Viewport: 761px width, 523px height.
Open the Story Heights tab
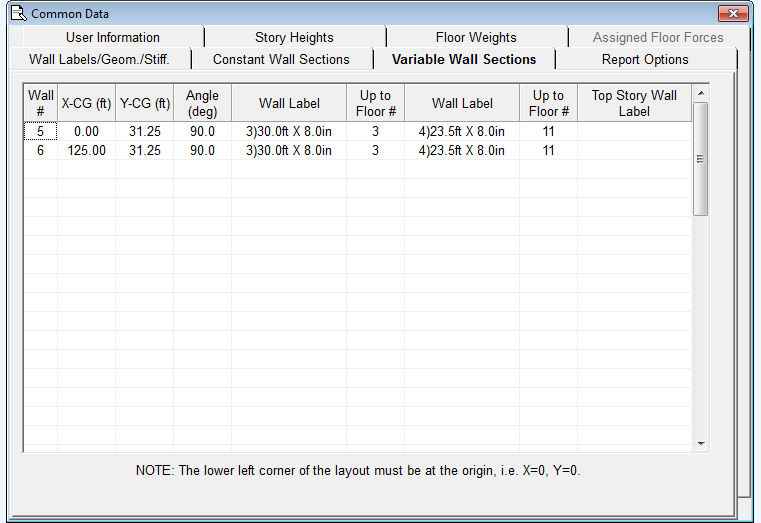point(294,38)
